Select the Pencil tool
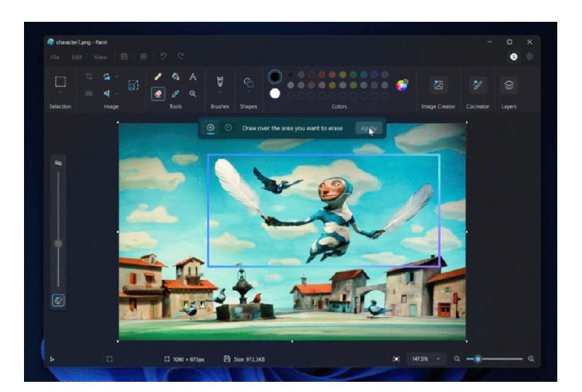 point(158,76)
